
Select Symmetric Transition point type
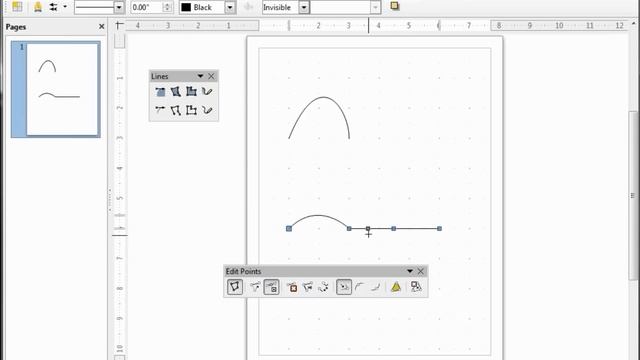coord(375,287)
